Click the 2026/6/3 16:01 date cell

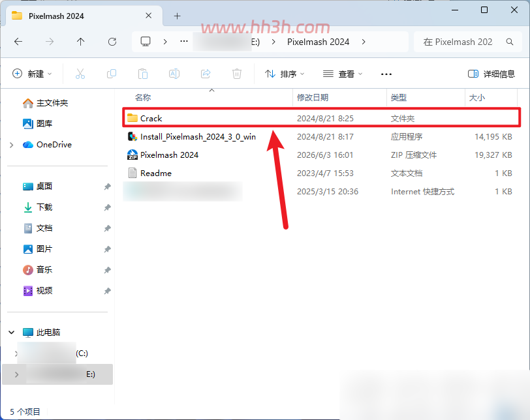pos(325,155)
